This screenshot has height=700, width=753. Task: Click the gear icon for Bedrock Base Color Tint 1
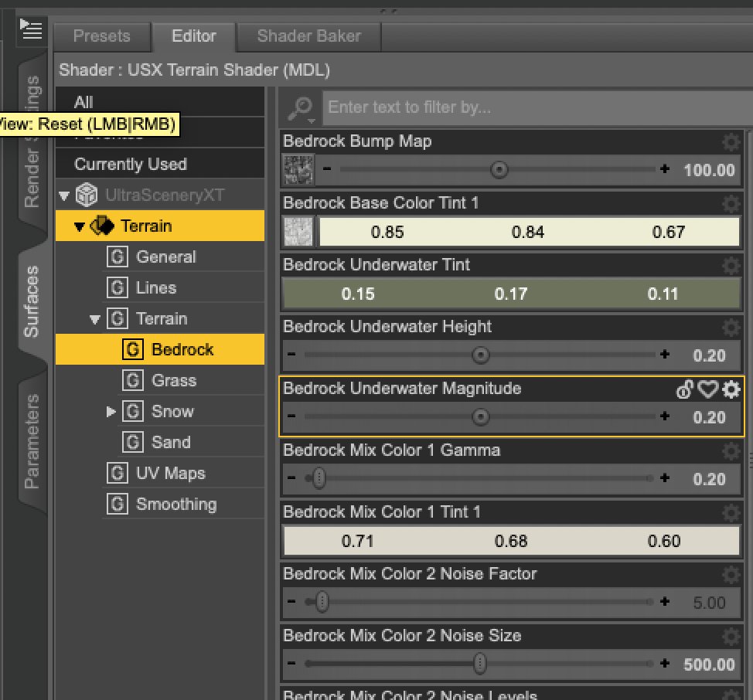731,204
